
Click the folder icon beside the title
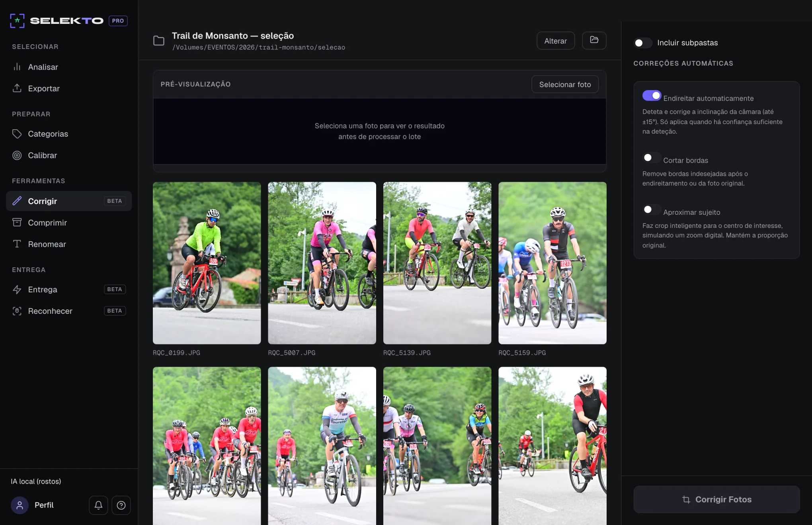pyautogui.click(x=159, y=41)
